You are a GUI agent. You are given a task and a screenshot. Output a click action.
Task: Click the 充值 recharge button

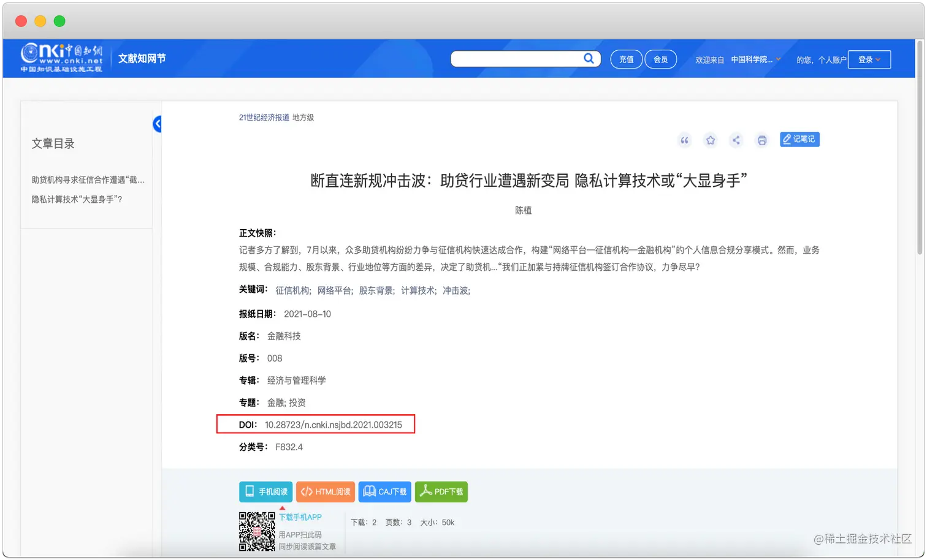coord(626,59)
